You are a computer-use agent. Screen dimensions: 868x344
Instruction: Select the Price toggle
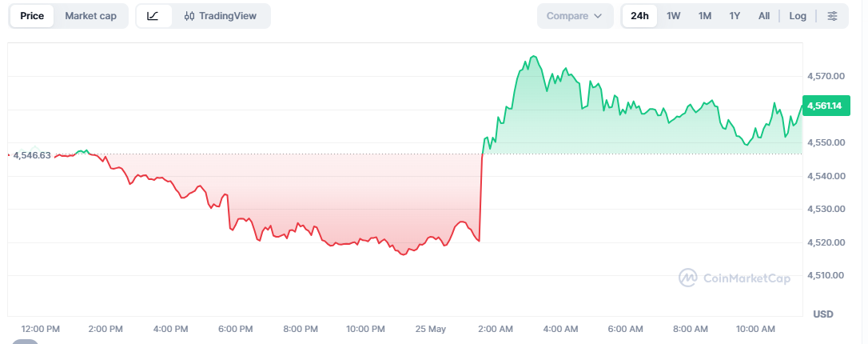click(32, 16)
